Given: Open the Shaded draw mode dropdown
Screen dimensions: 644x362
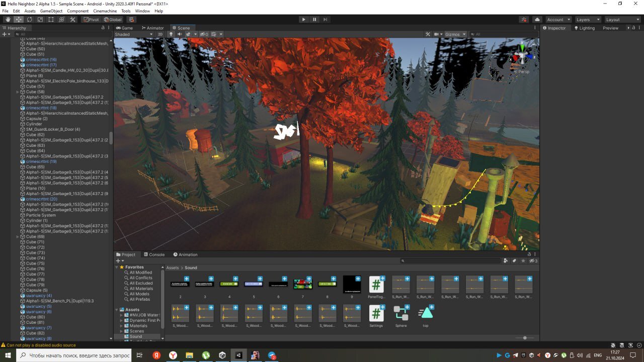Looking at the screenshot, I should (x=134, y=34).
